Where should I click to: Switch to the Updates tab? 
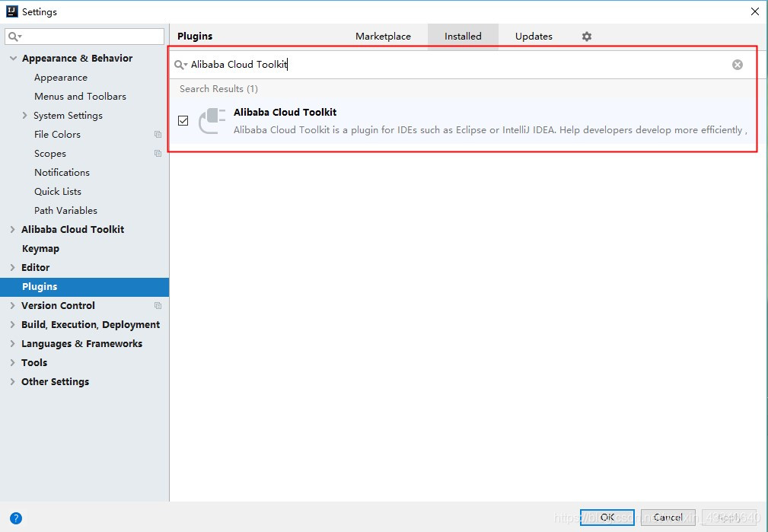pyautogui.click(x=534, y=37)
